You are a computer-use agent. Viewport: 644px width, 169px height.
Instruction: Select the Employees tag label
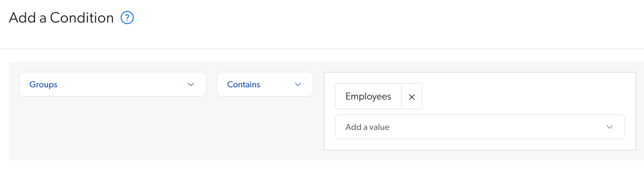pyautogui.click(x=368, y=96)
